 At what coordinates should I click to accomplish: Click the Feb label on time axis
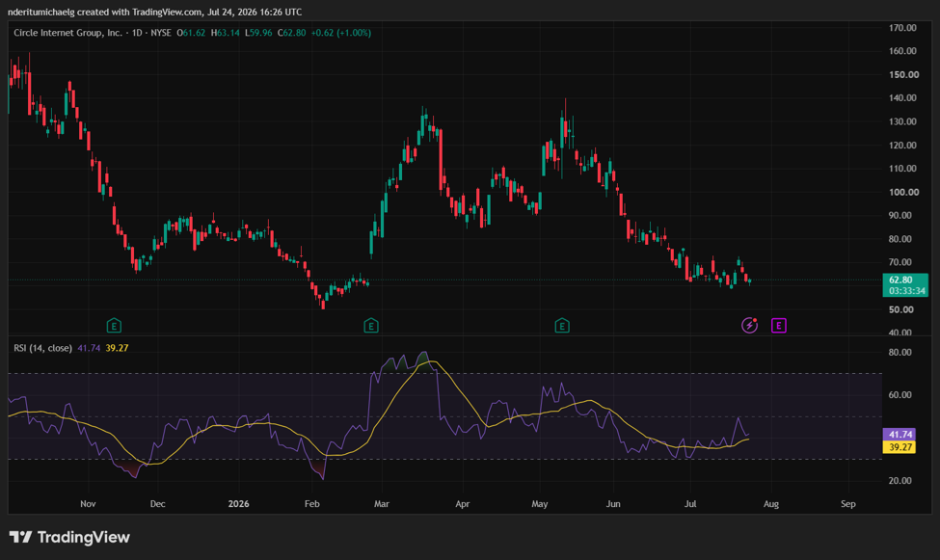[311, 504]
